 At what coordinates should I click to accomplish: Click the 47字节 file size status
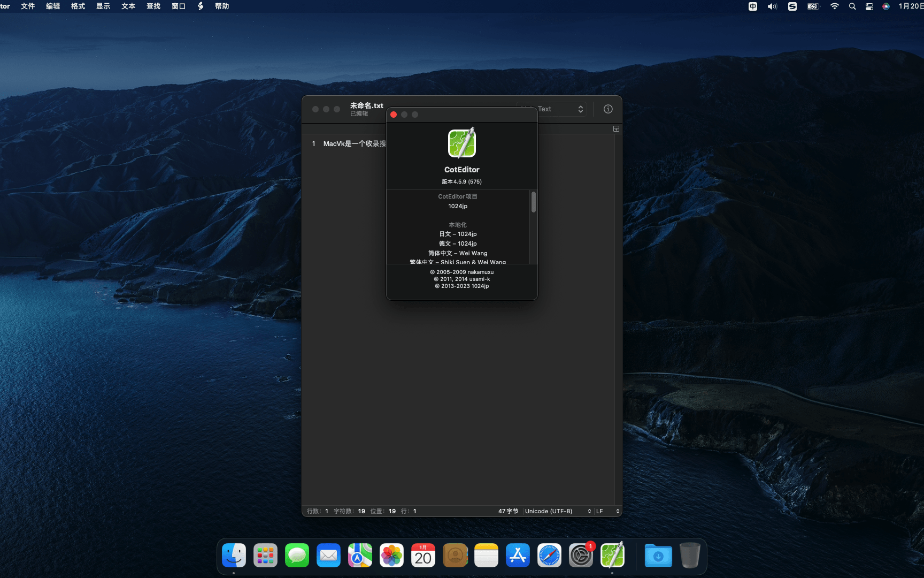click(508, 511)
